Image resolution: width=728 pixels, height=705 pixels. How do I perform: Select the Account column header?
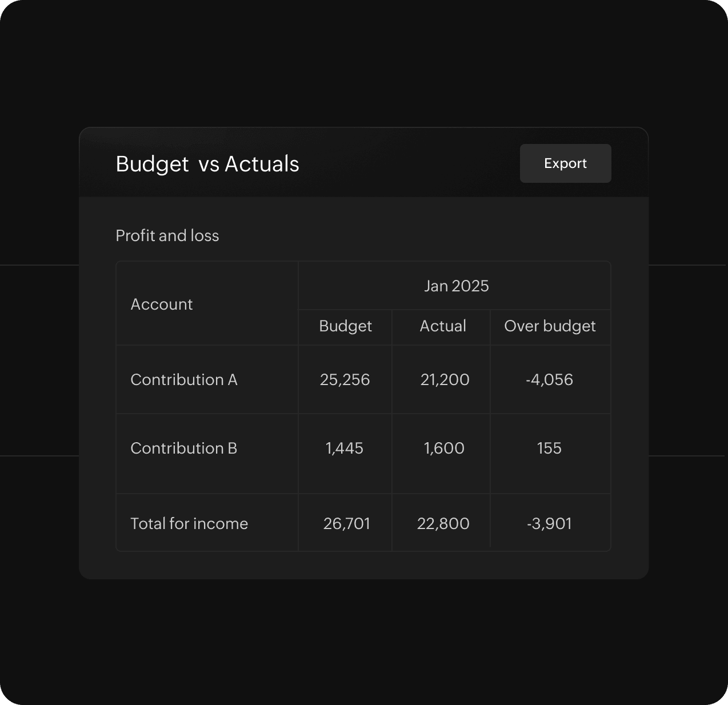[x=162, y=304]
